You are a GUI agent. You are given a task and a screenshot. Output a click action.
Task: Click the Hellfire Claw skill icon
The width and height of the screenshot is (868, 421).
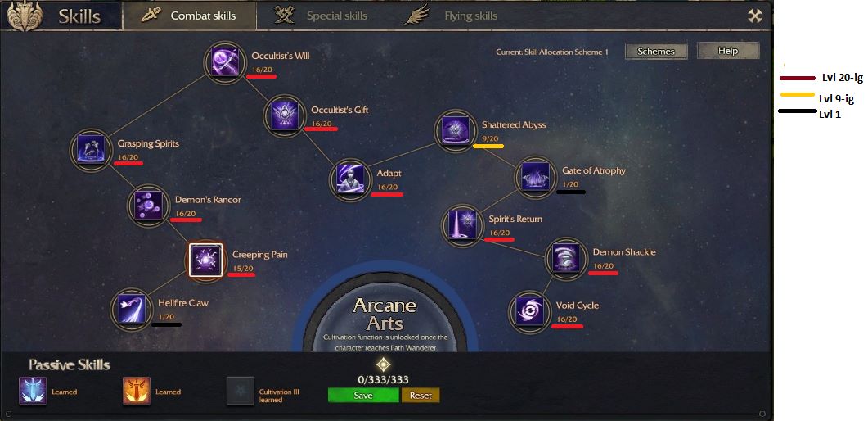coord(131,309)
